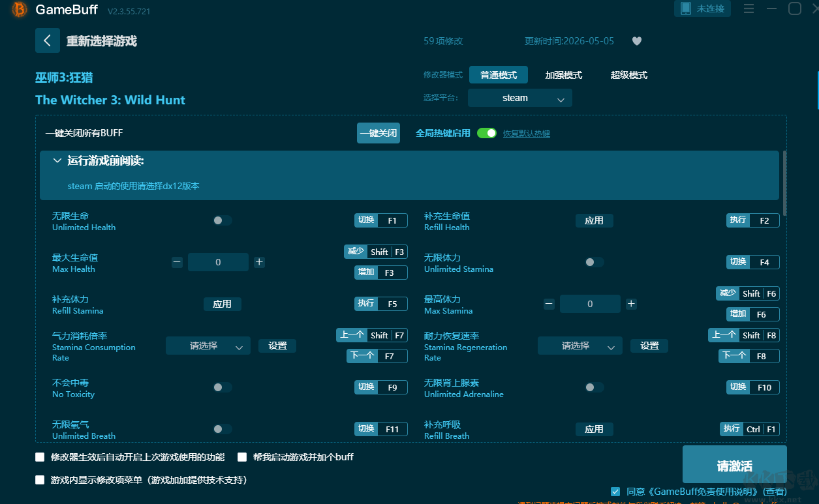
Task: Click 重新选择游戏 title text
Action: pyautogui.click(x=102, y=41)
